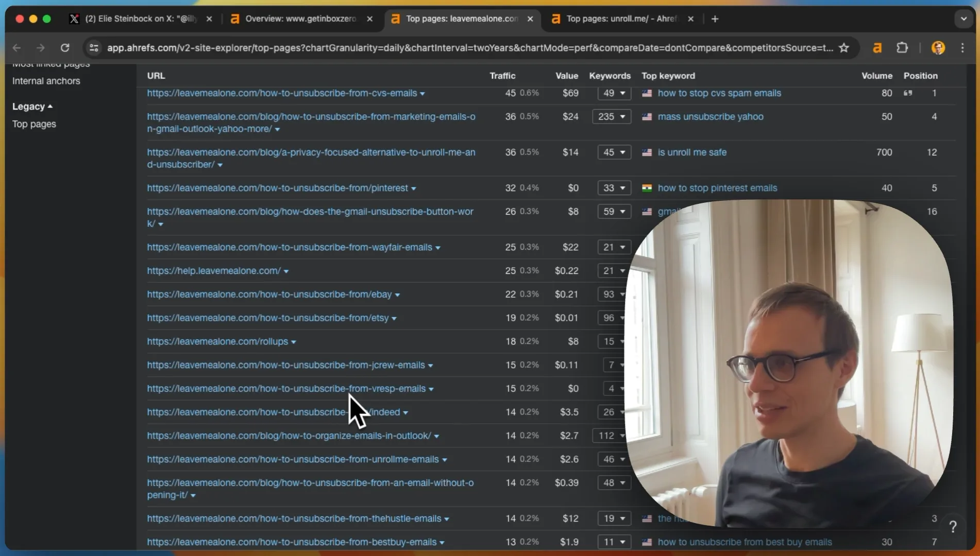980x556 pixels.
Task: Close the Elie Steinbock on X tab
Action: [x=209, y=19]
